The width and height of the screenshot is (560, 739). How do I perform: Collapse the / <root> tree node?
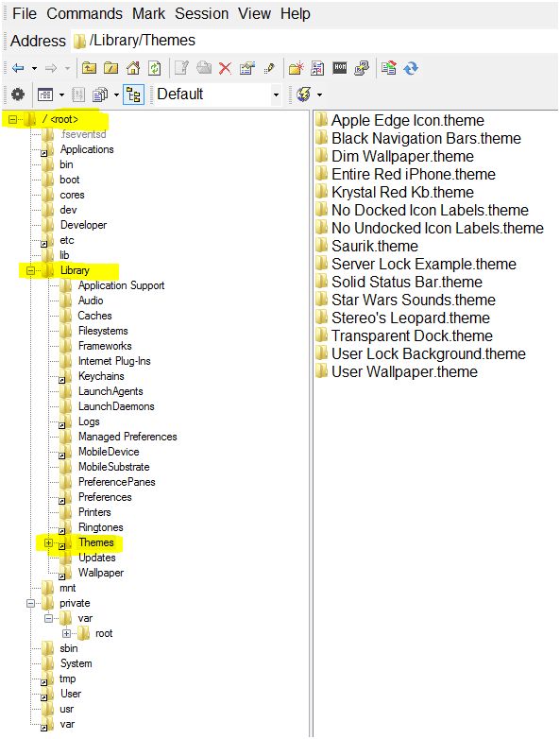[12, 119]
